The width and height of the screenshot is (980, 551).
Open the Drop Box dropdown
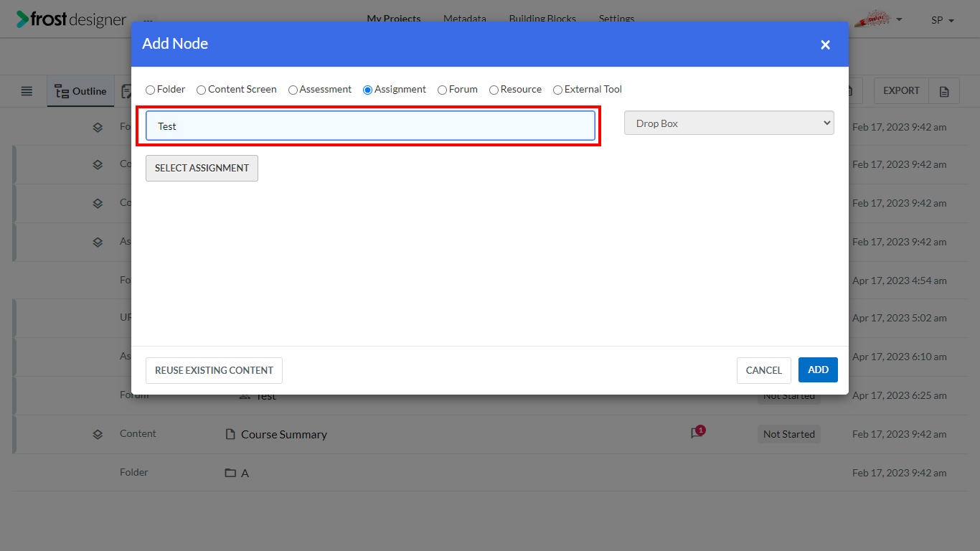tap(729, 123)
